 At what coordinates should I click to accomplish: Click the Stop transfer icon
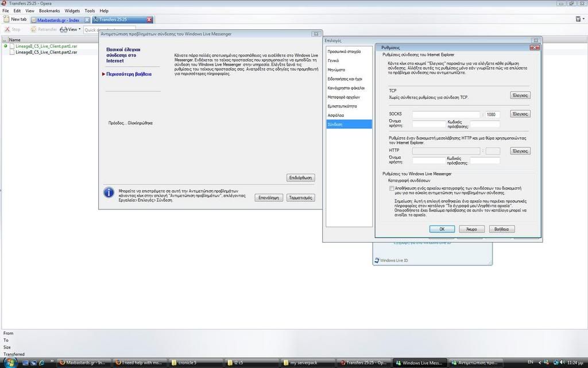click(x=7, y=29)
